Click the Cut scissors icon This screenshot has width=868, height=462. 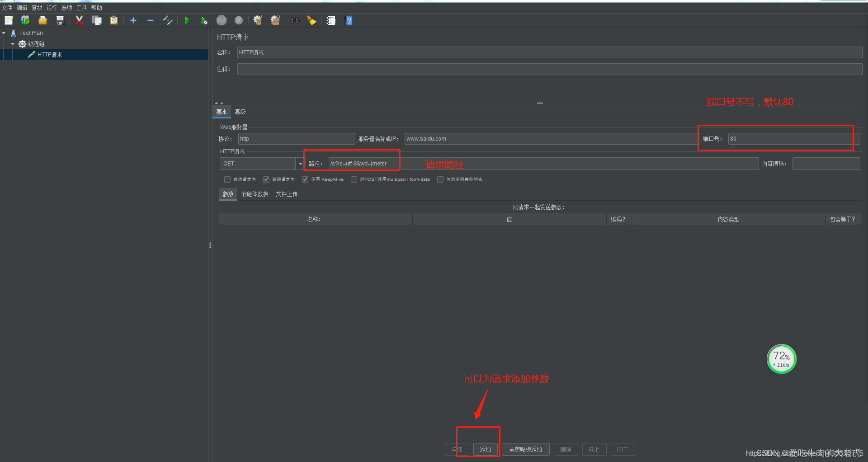79,20
